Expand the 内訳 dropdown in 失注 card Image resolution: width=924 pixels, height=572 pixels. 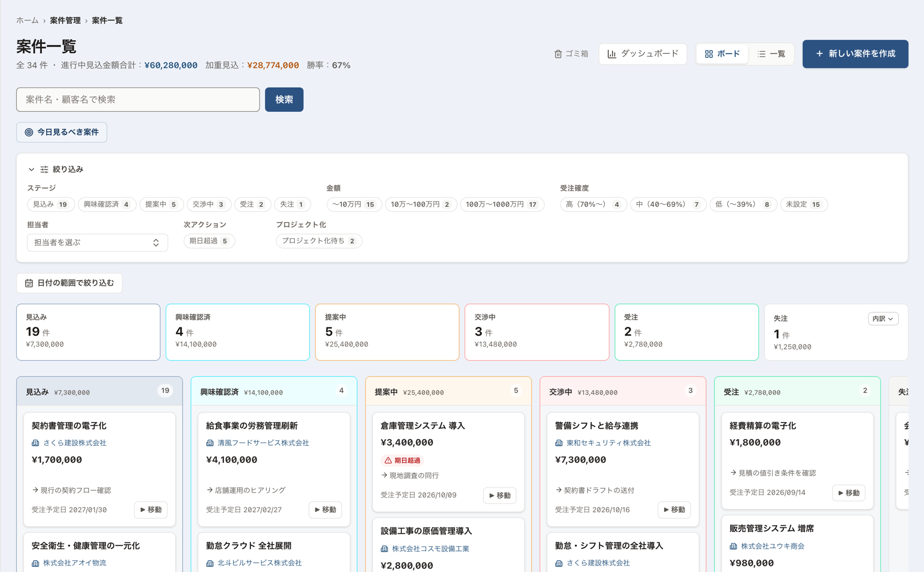click(x=883, y=319)
